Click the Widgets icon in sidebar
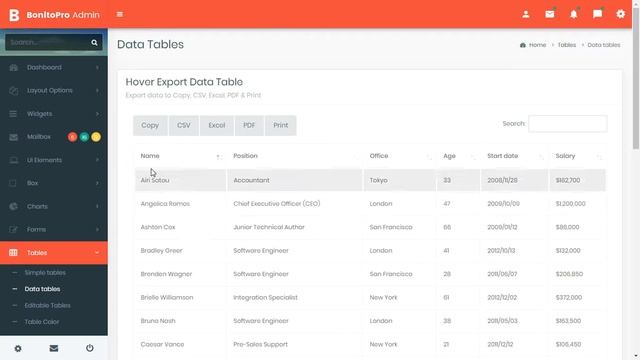640x360 pixels. click(x=13, y=114)
